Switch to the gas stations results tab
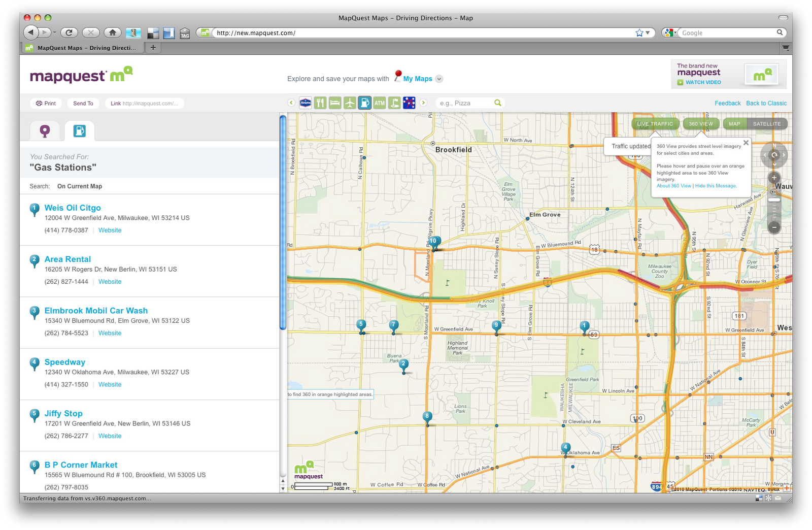The height and width of the screenshot is (530, 812). pos(80,131)
